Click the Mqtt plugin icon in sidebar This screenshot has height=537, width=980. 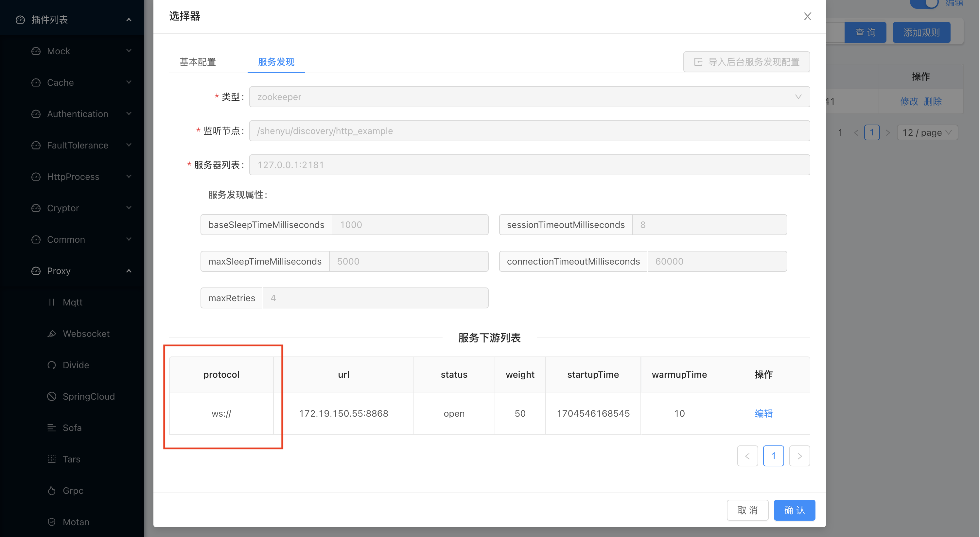(x=52, y=302)
